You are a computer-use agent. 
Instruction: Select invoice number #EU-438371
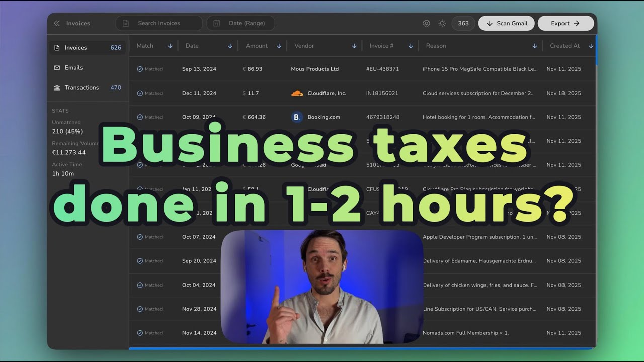click(382, 69)
